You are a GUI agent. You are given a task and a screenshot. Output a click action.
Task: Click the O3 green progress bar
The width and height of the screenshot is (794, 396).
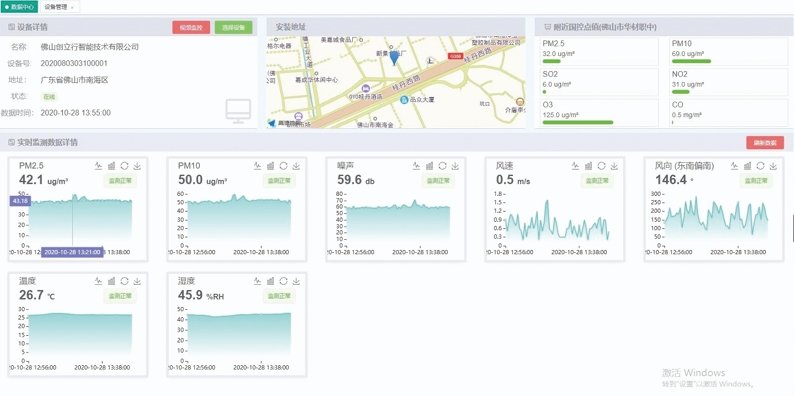point(578,122)
